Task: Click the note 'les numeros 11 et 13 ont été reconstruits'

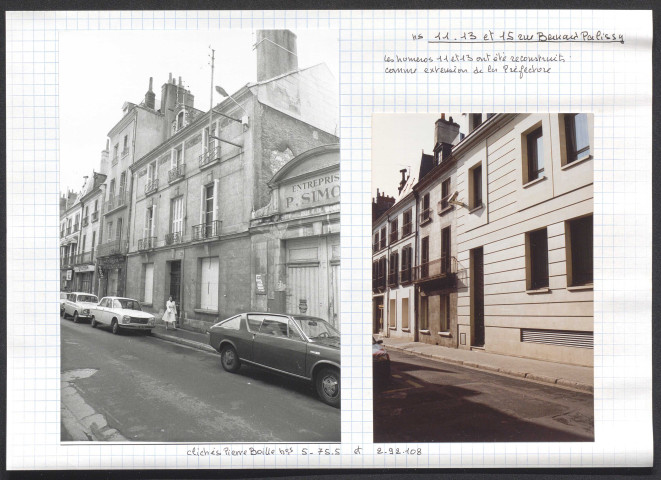Action: click(x=474, y=58)
